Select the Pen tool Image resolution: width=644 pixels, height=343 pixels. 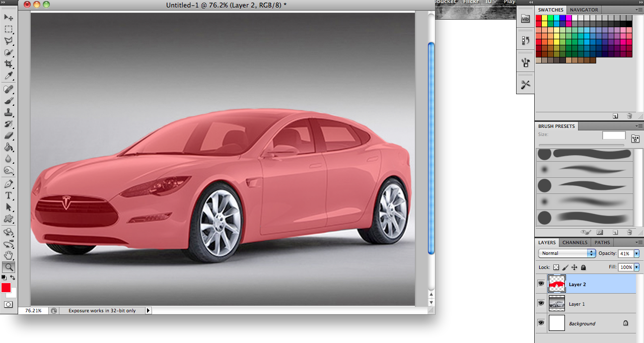click(x=9, y=184)
